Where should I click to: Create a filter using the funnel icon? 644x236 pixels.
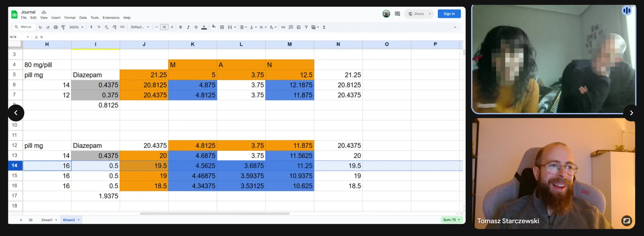(306, 27)
